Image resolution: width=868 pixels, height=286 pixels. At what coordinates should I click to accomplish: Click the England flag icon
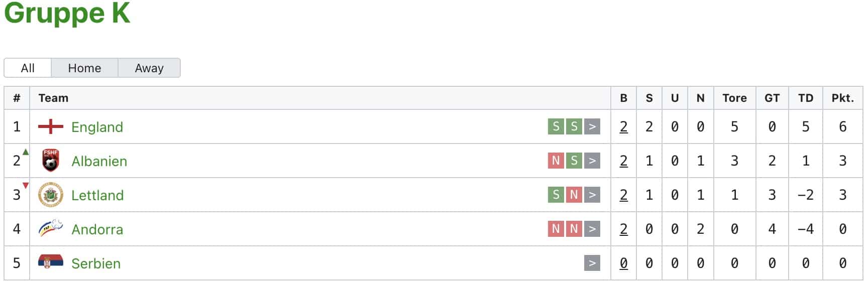(x=51, y=126)
